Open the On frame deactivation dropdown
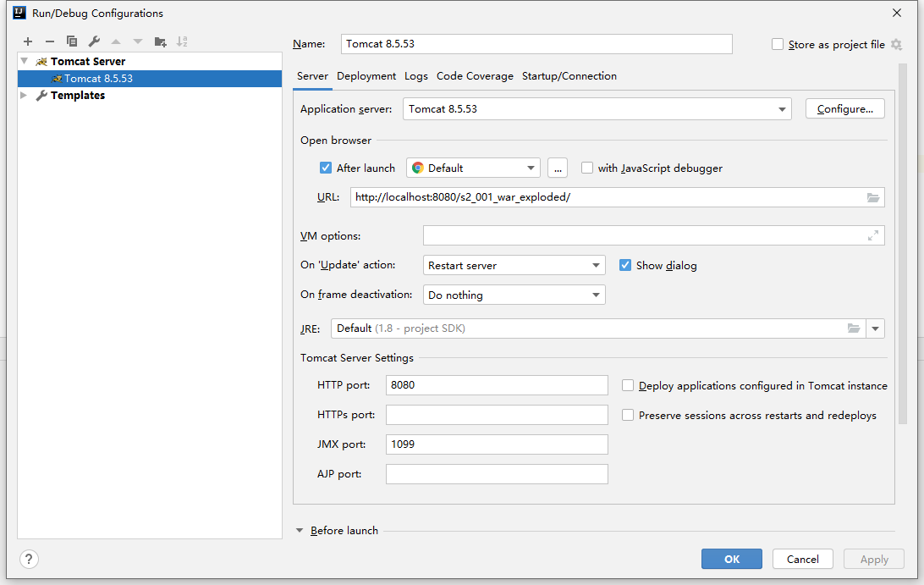Image resolution: width=924 pixels, height=585 pixels. (x=514, y=295)
